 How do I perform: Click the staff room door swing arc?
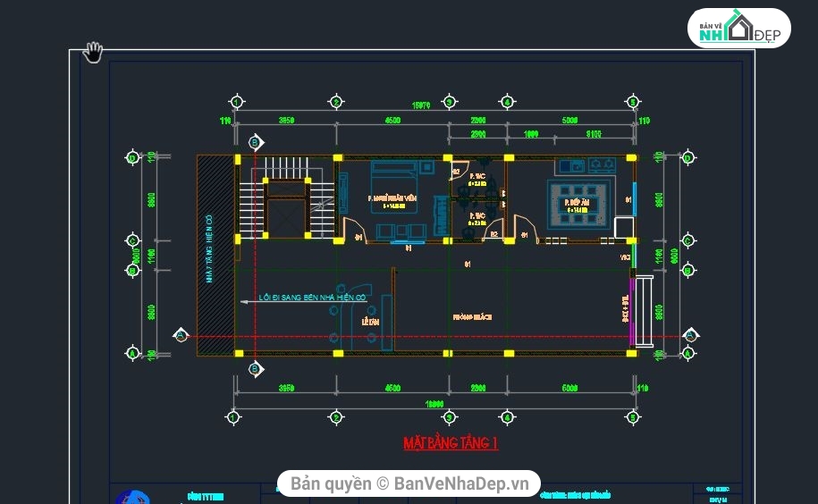coord(355,230)
